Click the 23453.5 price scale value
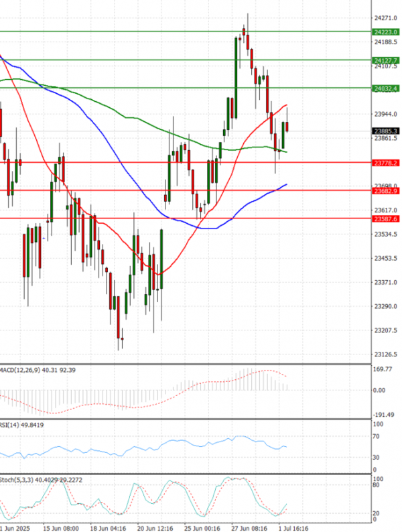The width and height of the screenshot is (402, 532). point(385,259)
